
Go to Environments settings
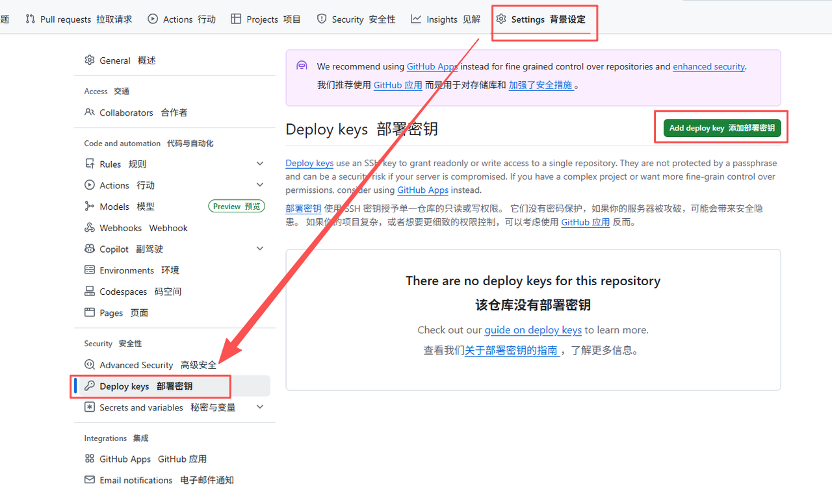172,270
